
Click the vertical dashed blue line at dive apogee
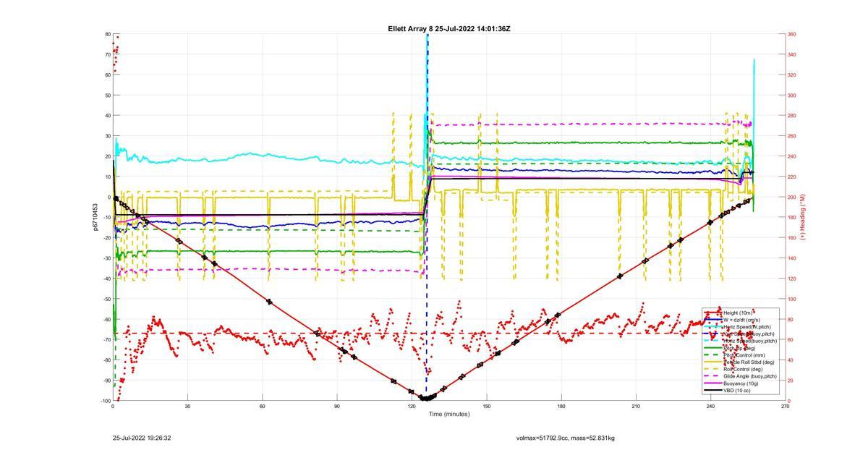click(427, 217)
